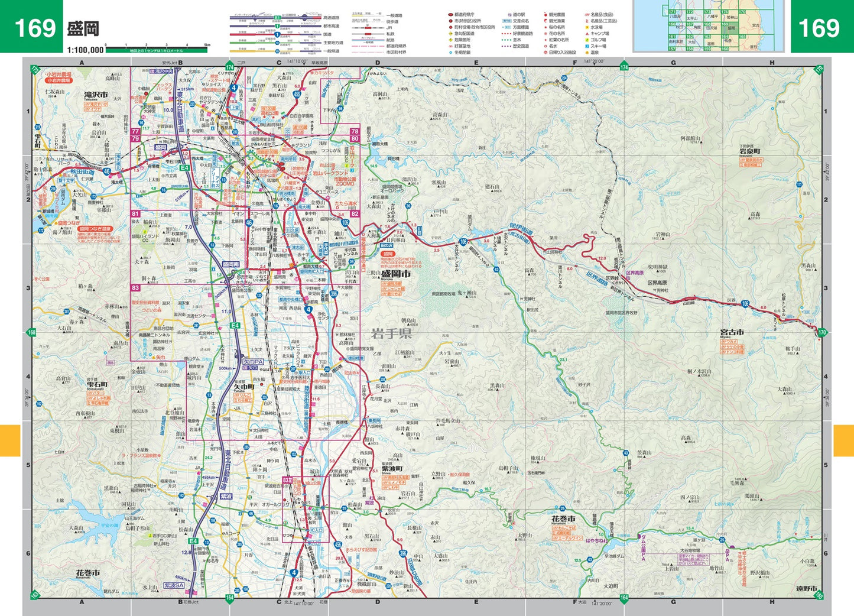Click the スキー場 legend icon
This screenshot has height=616, width=854.
click(x=587, y=46)
